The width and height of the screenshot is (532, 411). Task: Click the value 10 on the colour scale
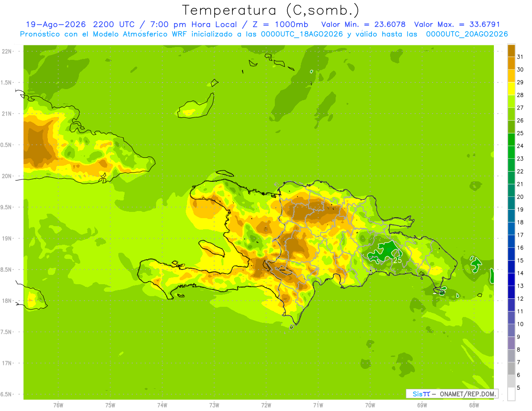click(520, 324)
